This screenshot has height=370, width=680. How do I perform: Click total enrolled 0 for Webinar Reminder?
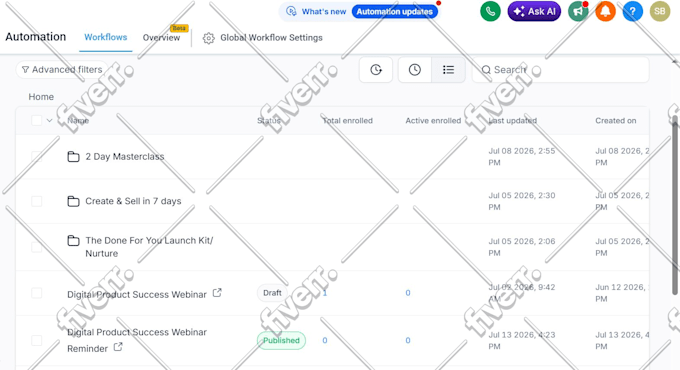(324, 341)
